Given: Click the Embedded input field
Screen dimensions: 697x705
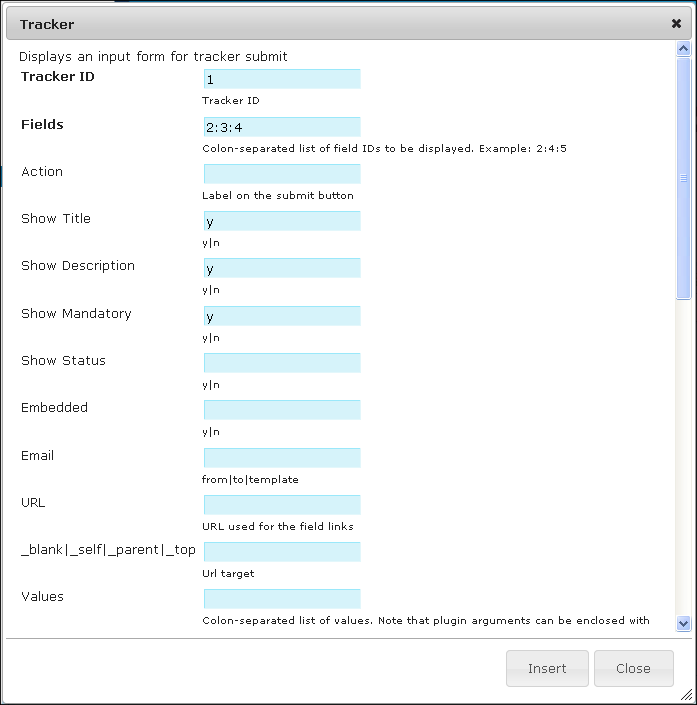Looking at the screenshot, I should (x=282, y=410).
